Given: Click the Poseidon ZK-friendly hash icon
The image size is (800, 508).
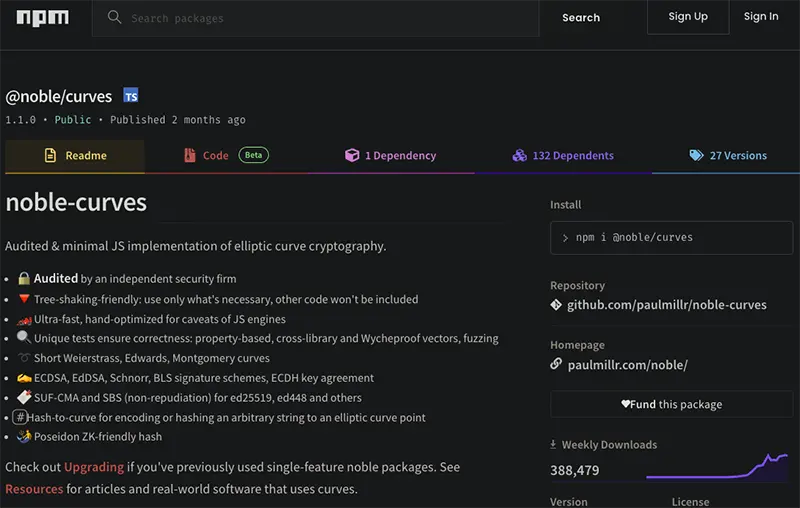Looking at the screenshot, I should point(24,437).
